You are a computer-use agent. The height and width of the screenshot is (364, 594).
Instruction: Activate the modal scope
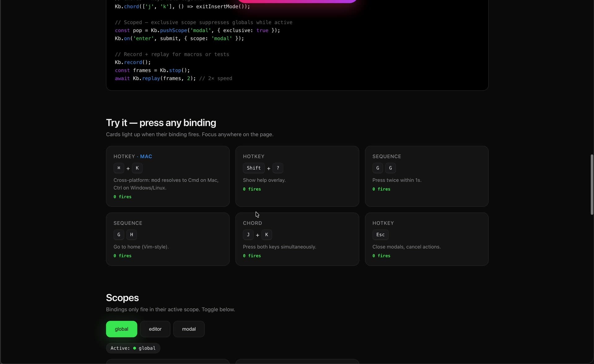click(189, 329)
